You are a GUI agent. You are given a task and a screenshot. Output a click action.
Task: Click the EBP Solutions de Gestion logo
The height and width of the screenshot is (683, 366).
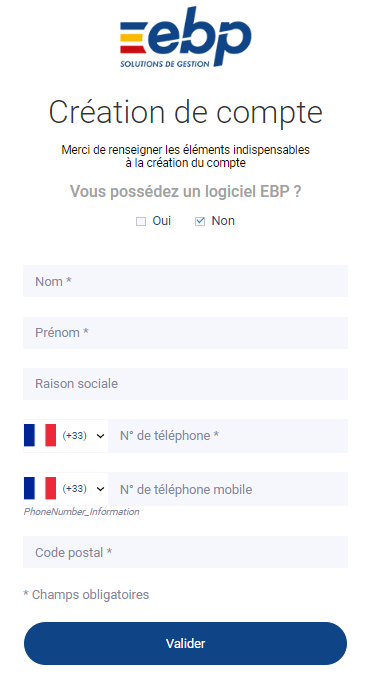coord(186,37)
